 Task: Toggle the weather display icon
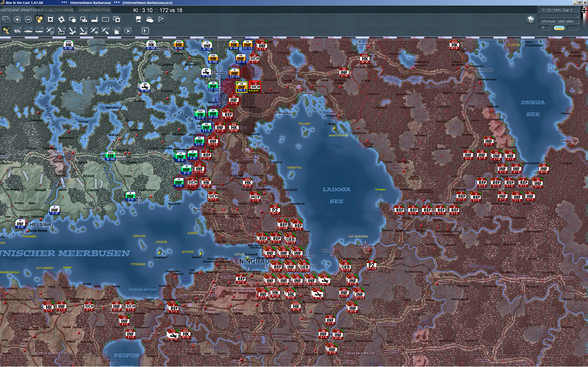(x=150, y=19)
